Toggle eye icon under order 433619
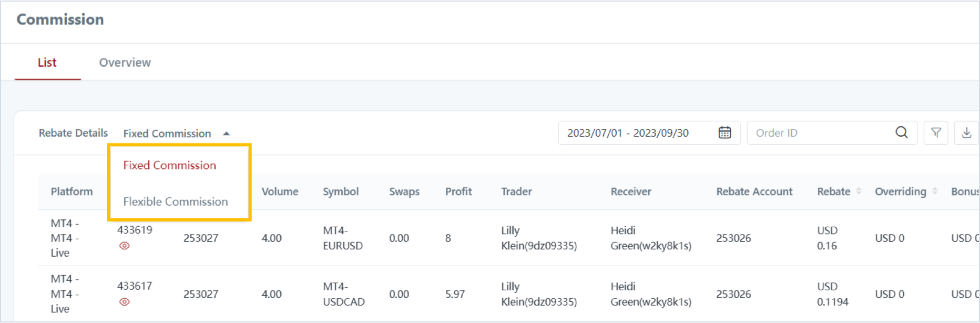The height and width of the screenshot is (323, 980). click(x=124, y=246)
